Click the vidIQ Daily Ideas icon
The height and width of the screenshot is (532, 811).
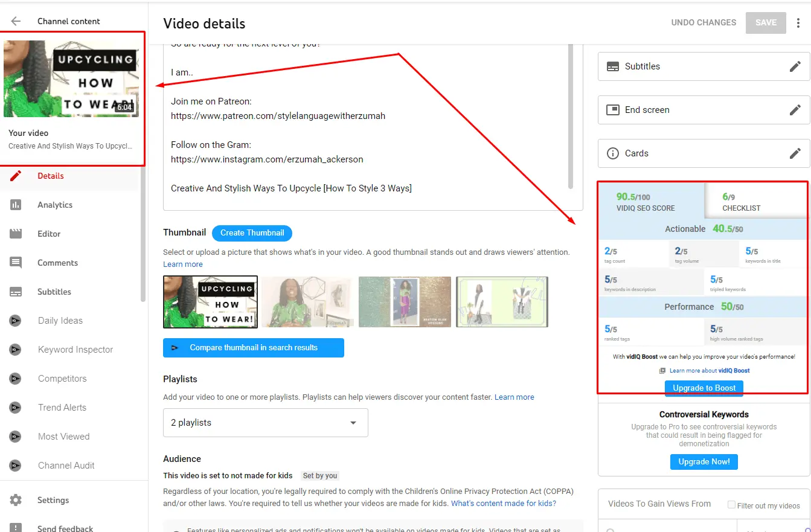click(x=15, y=321)
